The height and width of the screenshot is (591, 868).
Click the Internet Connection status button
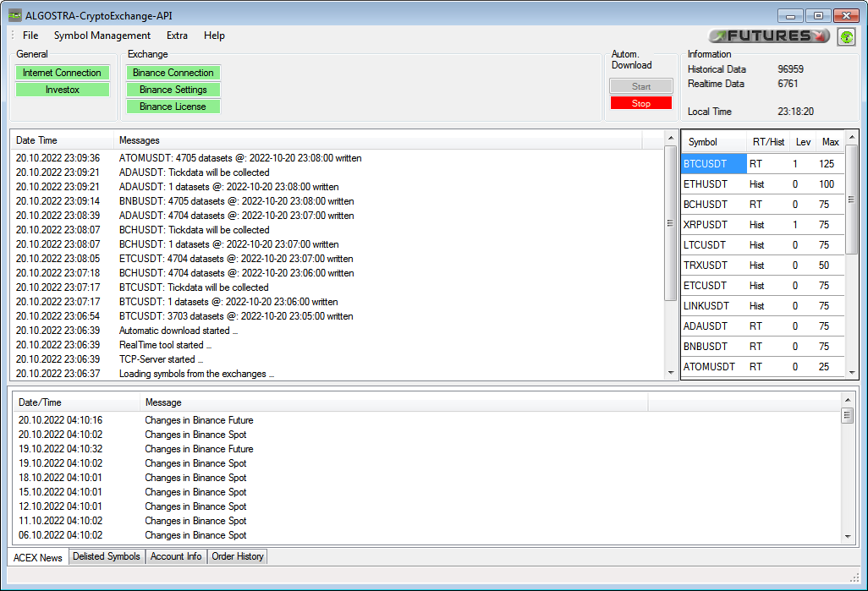pyautogui.click(x=62, y=73)
